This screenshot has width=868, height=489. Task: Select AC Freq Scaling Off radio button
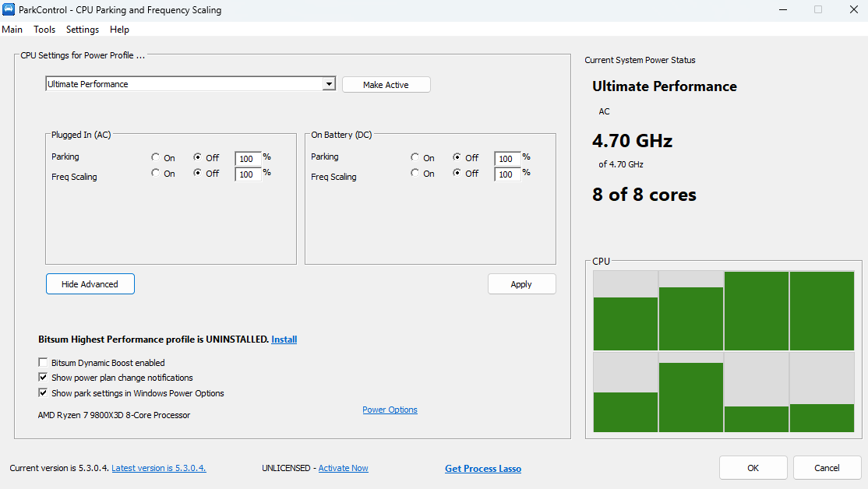click(197, 173)
